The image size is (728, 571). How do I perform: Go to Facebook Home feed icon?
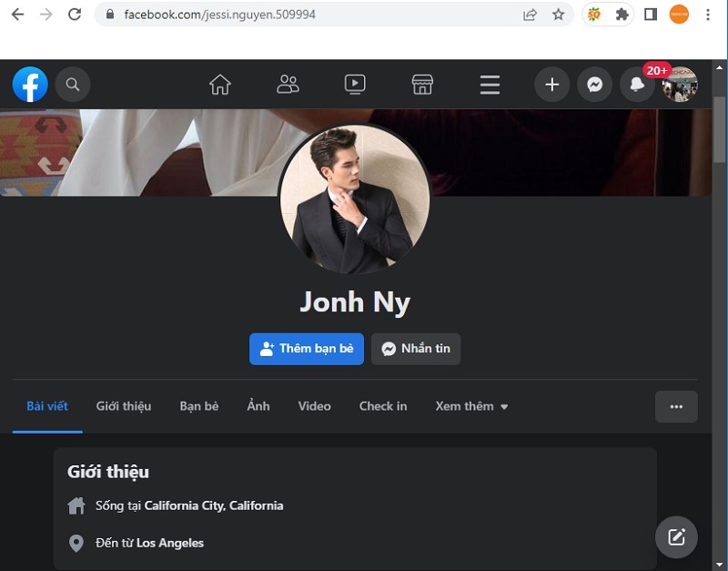click(220, 85)
